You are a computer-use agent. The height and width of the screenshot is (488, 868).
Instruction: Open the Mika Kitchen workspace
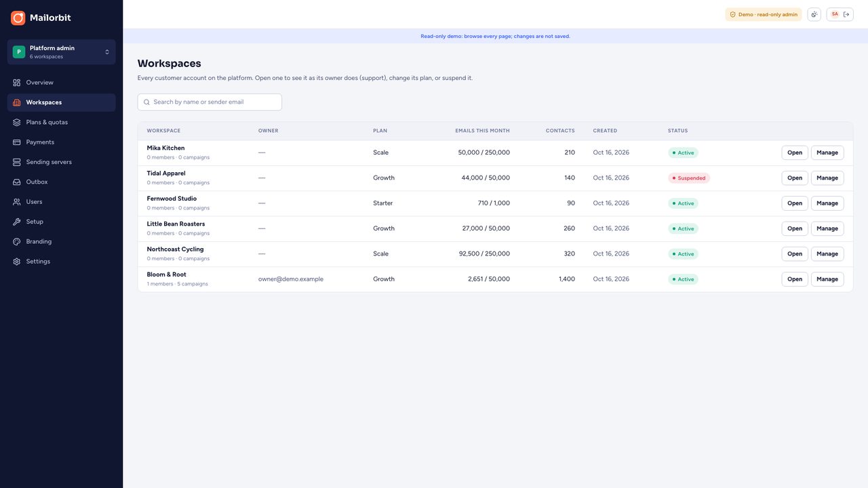point(795,152)
